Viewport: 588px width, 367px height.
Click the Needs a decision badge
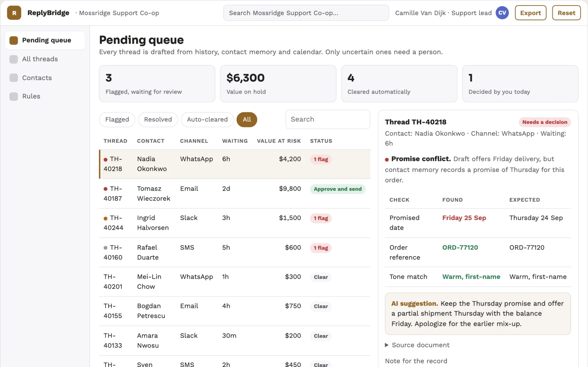coord(544,122)
